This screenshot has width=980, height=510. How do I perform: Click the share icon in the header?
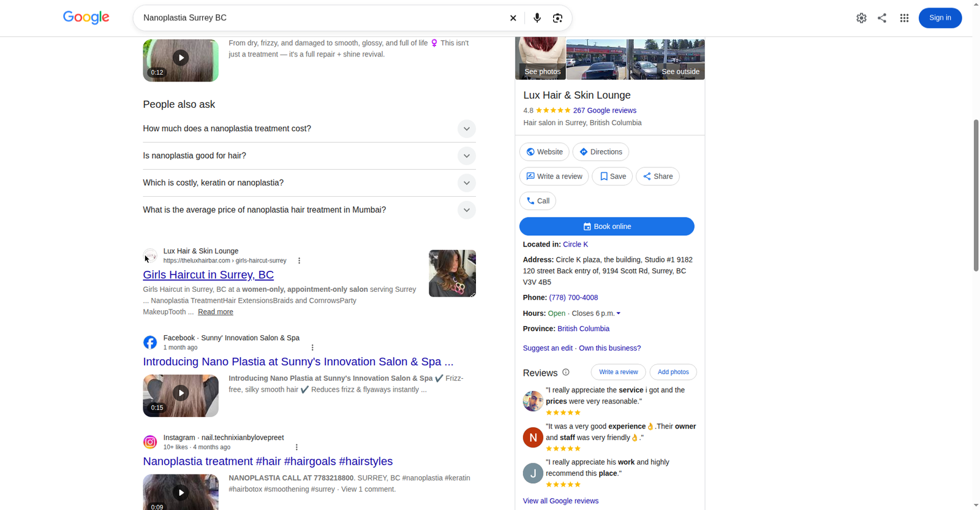point(882,18)
